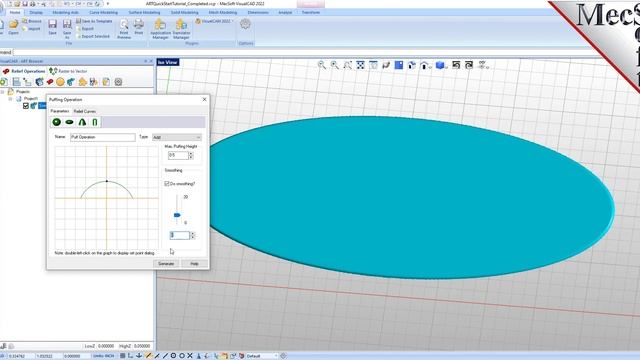Toggle the Do smoothing checkbox

click(x=167, y=184)
